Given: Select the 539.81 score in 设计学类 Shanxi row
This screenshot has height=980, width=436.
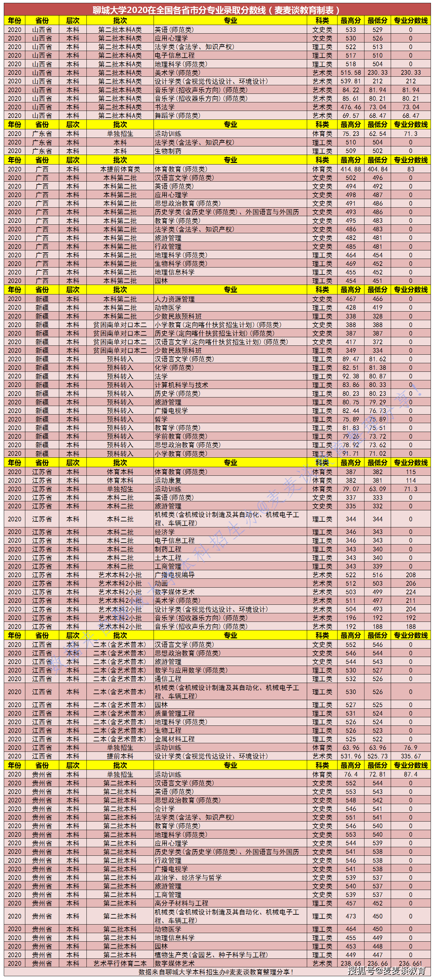Looking at the screenshot, I should tap(351, 81).
